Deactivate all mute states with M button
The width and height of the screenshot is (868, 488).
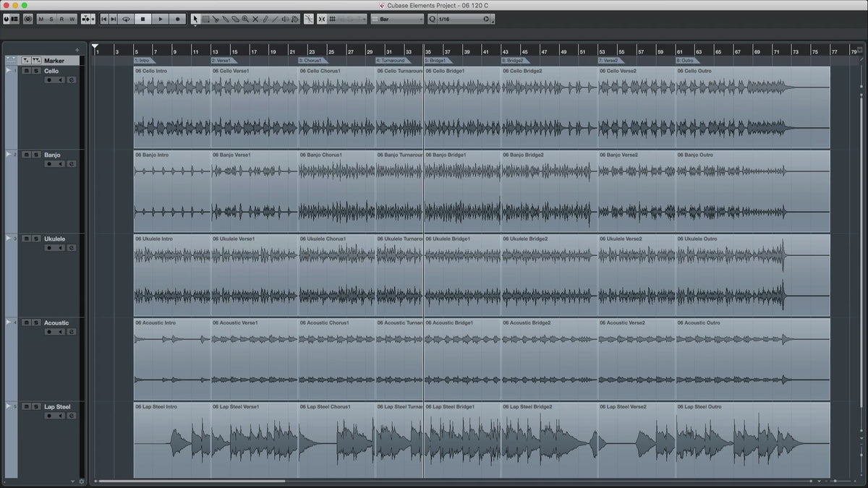point(41,19)
